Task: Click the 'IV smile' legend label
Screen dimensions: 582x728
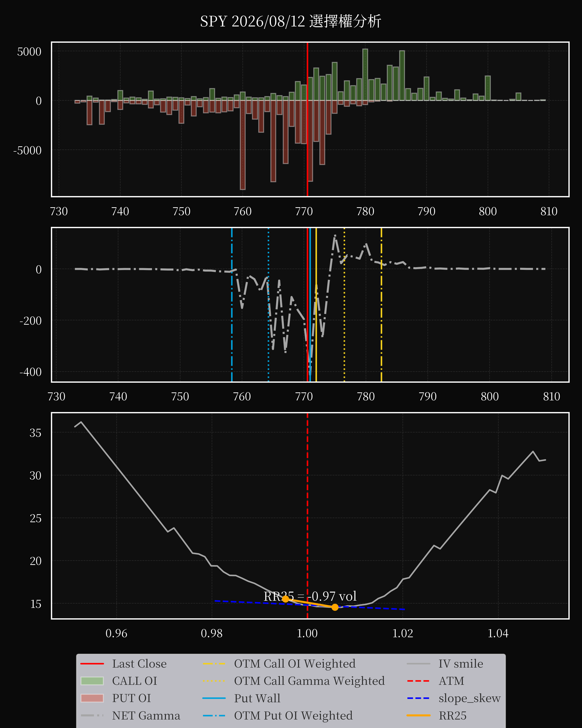Action: [x=461, y=663]
